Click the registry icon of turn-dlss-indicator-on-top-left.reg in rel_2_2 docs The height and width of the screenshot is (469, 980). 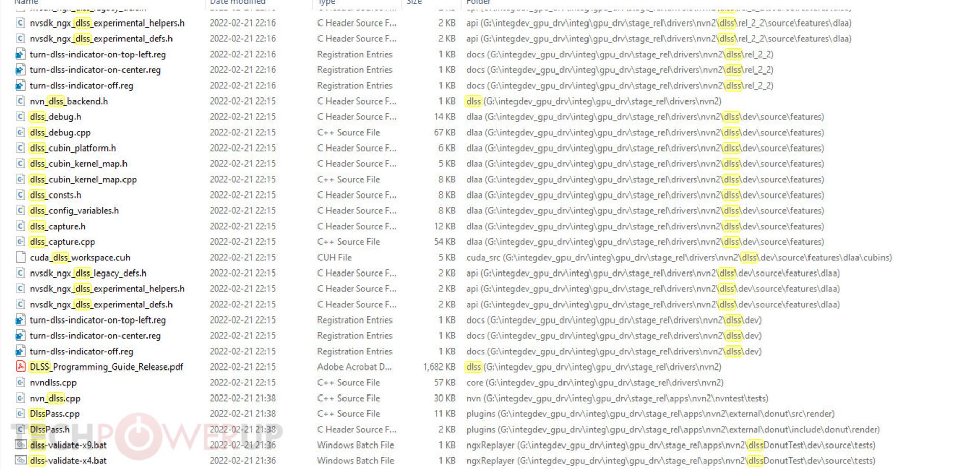20,54
